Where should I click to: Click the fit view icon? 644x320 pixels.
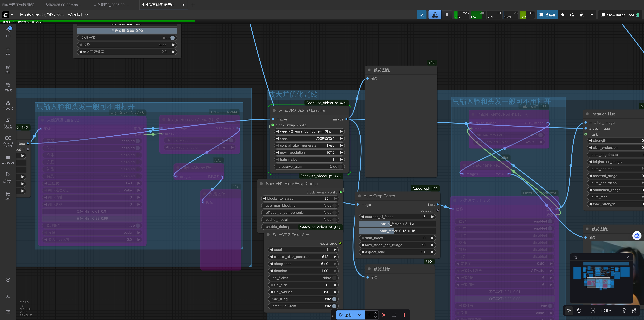point(593,310)
